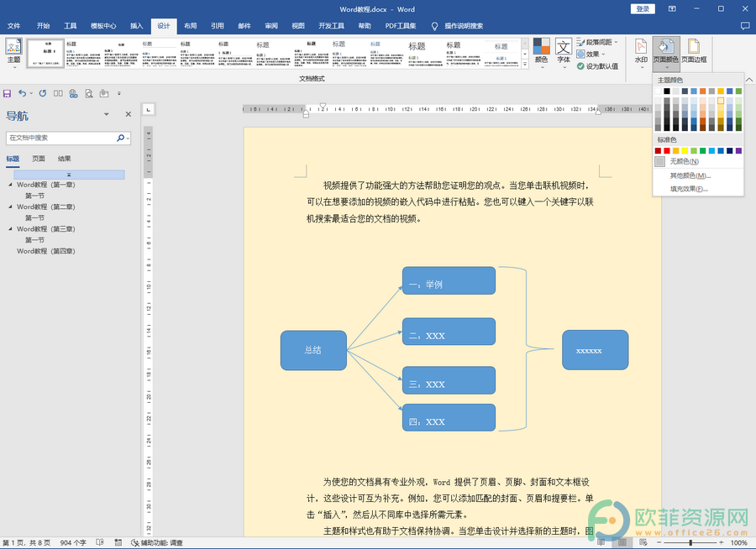Pick the orange theme color swatch

(x=703, y=91)
